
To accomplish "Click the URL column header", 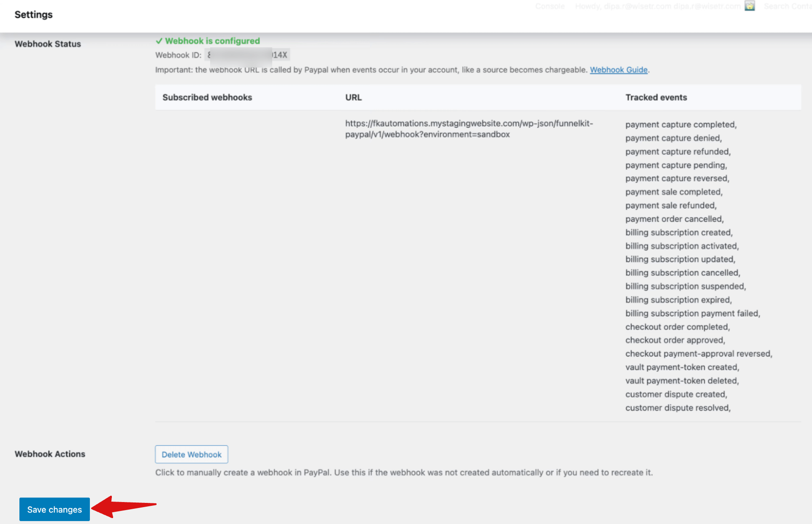I will 353,97.
